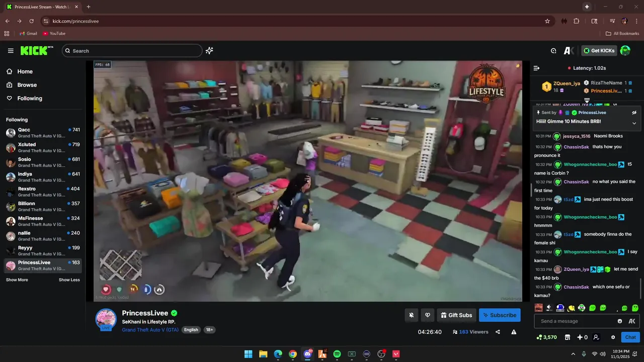Insert the mustache face emote
644x362 pixels.
(x=538, y=308)
